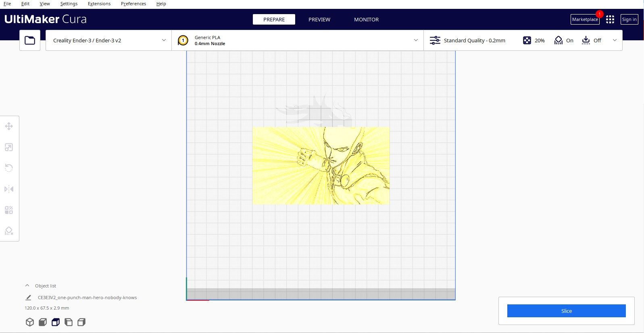Select the Scale tool in left toolbar
The image size is (644, 333).
click(9, 147)
